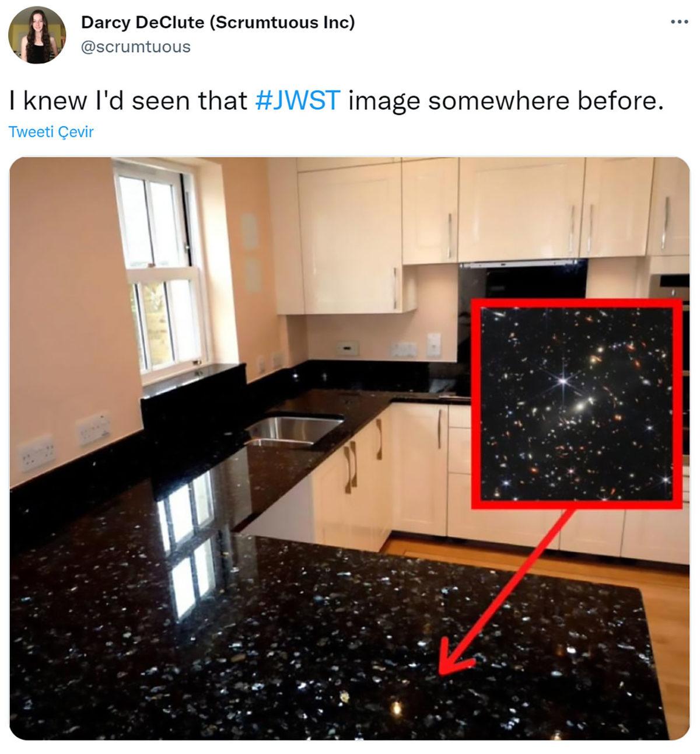The height and width of the screenshot is (754, 700).
Task: Click the bright light glint on countertop bottom
Action: 396,707
